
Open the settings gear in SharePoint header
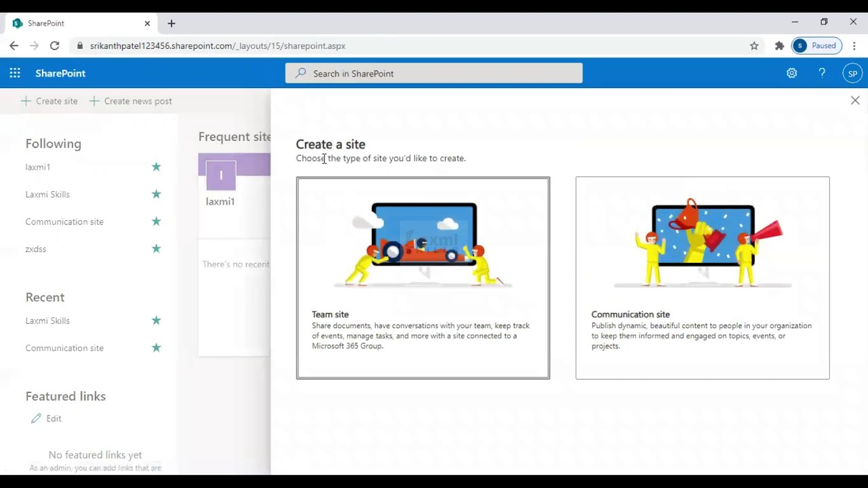point(791,73)
